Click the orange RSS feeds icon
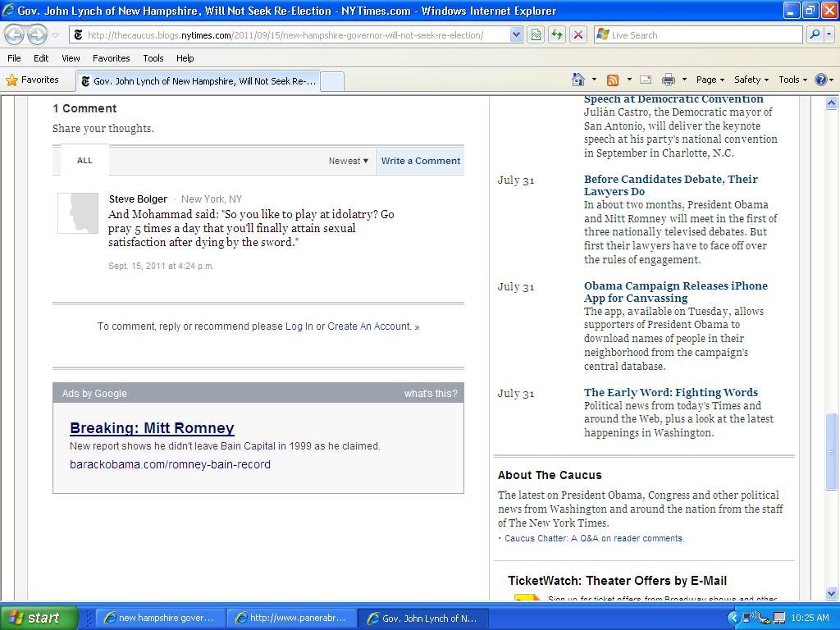 click(x=612, y=80)
